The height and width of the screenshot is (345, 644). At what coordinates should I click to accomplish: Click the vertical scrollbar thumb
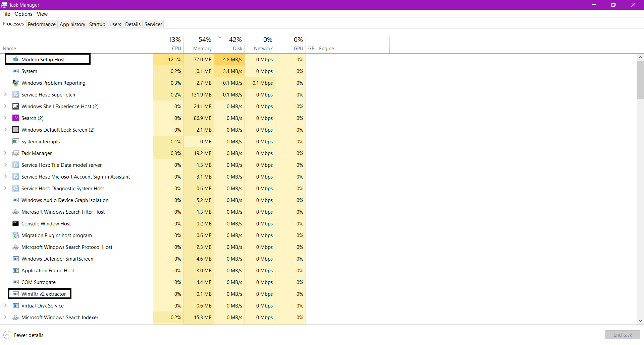click(x=640, y=80)
